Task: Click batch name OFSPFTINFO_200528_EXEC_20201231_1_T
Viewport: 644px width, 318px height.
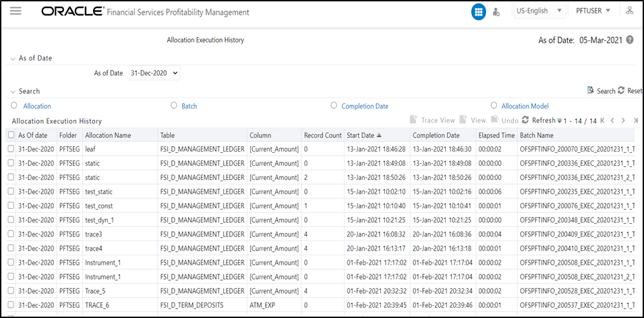Action: [x=577, y=291]
